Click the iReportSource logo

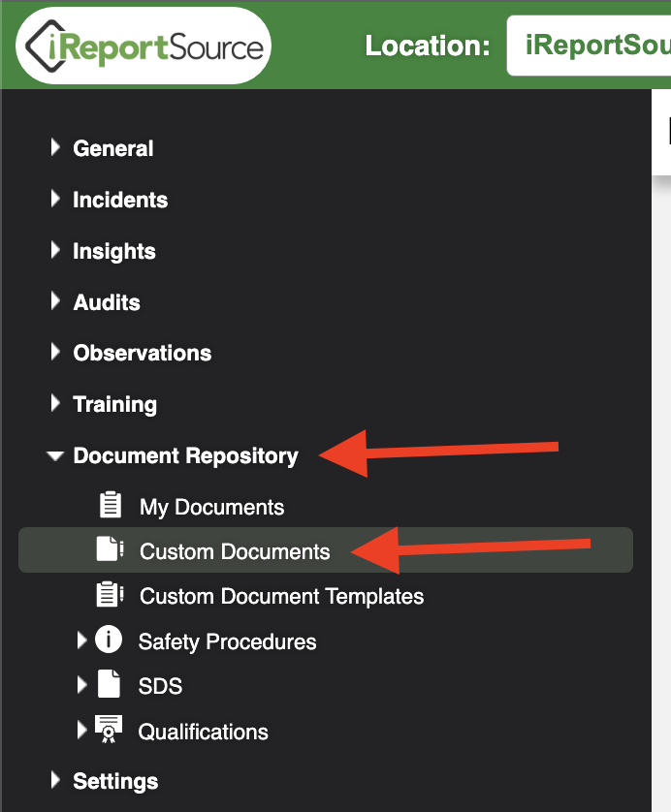(x=144, y=47)
